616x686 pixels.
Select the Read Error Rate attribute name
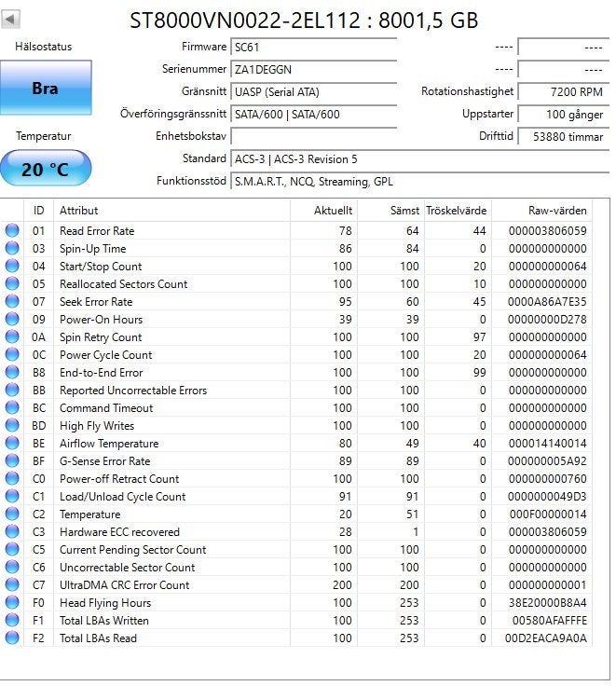click(x=97, y=230)
